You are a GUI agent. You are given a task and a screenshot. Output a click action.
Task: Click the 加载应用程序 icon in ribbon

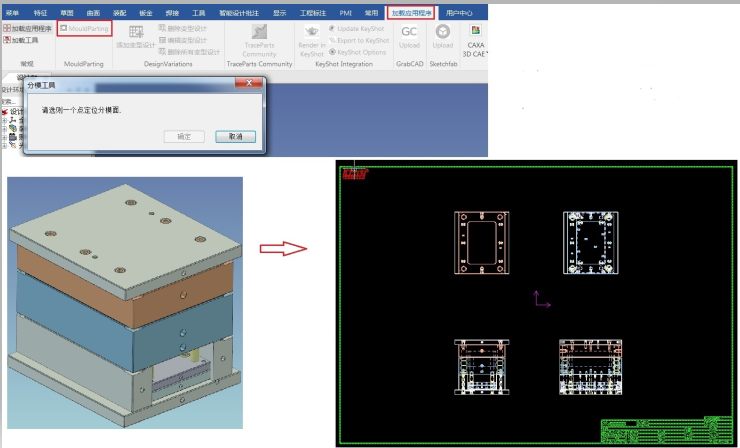7,29
